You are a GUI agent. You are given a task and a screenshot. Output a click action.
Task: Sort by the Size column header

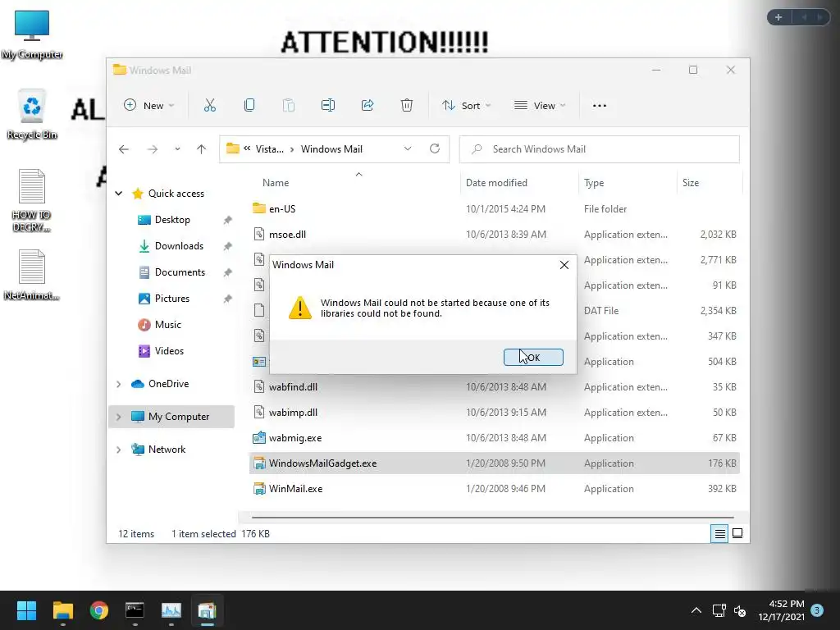[x=691, y=183]
